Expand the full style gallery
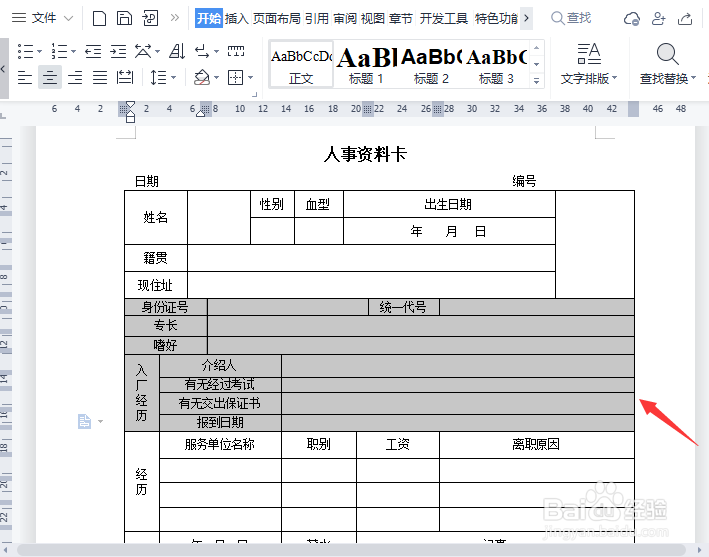This screenshot has width=709, height=557. (x=536, y=81)
